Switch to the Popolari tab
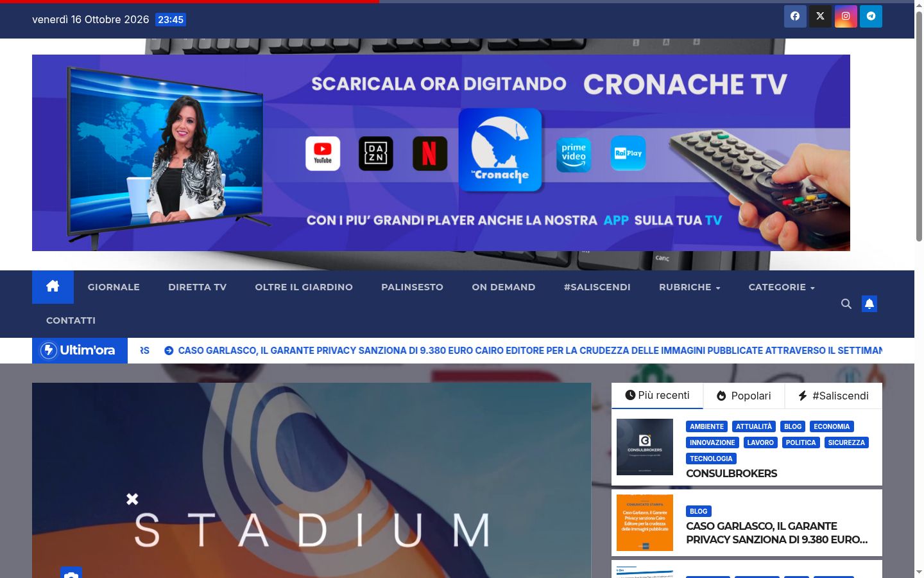The height and width of the screenshot is (578, 924). pos(744,396)
